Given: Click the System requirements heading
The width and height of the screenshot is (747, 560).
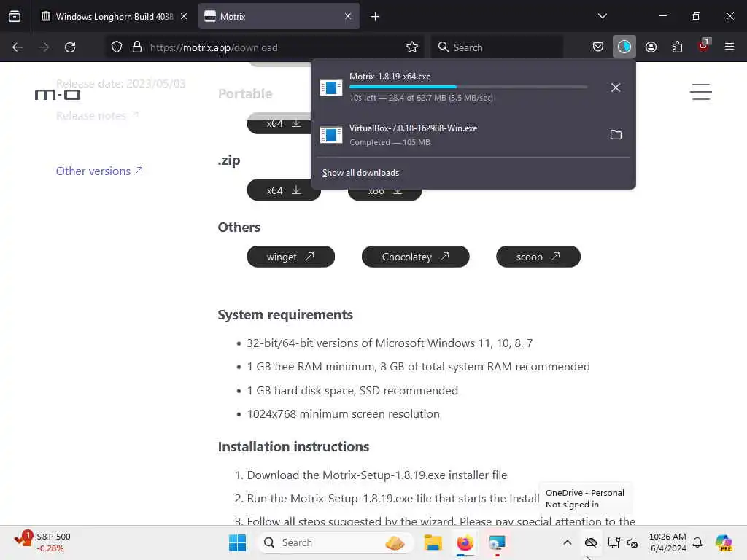Looking at the screenshot, I should [x=285, y=315].
